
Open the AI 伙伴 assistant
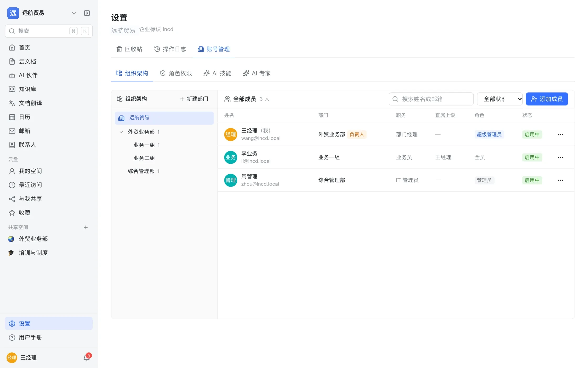click(49, 75)
